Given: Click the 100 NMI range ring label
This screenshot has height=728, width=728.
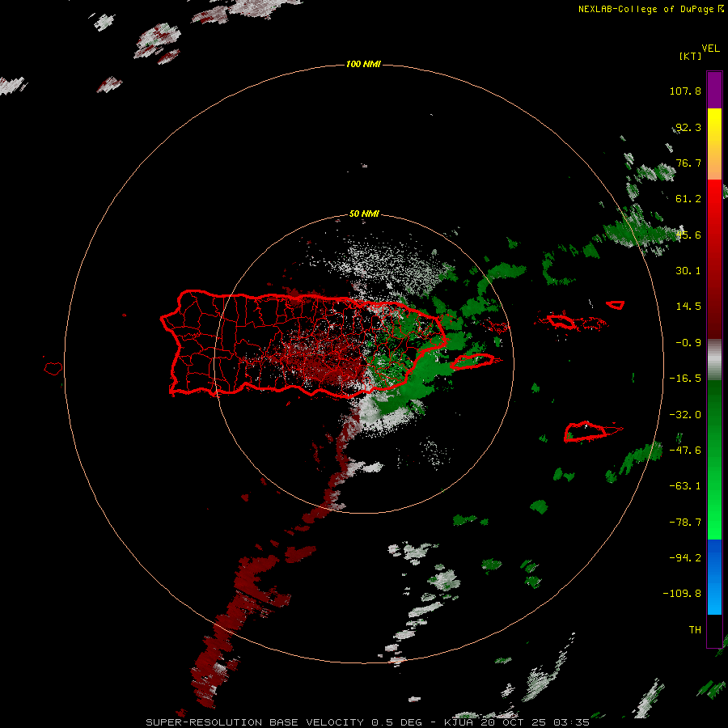Looking at the screenshot, I should (x=363, y=64).
